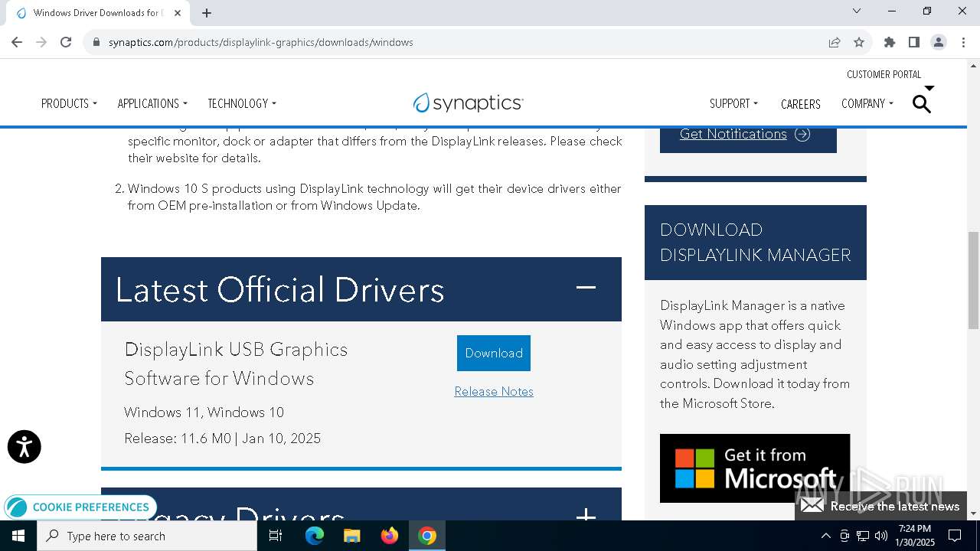Open the Customer Portal link
980x551 pixels.
(884, 74)
